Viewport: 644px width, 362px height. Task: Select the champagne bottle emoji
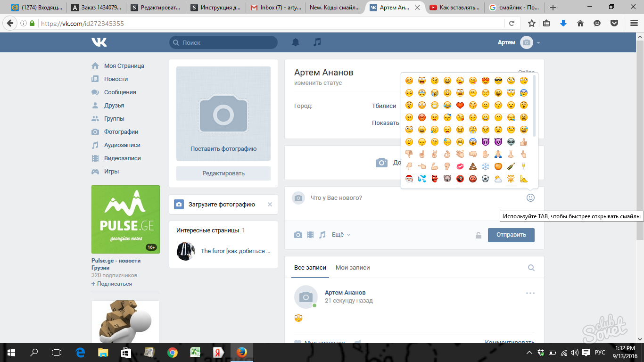[511, 166]
